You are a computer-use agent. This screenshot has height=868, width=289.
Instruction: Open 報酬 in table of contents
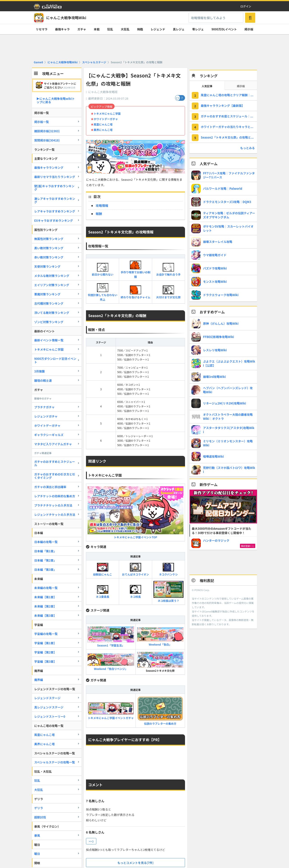(x=99, y=214)
